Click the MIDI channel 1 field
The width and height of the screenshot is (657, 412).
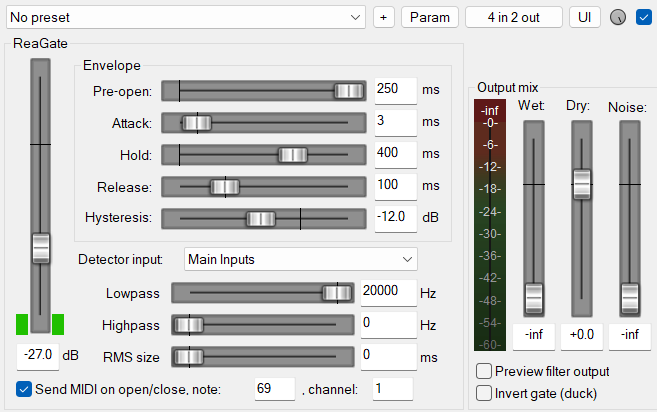[393, 389]
